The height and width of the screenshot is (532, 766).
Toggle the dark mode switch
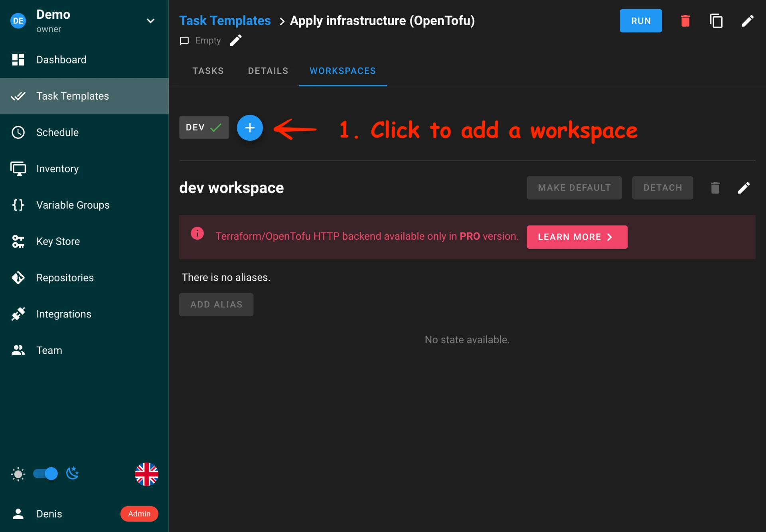pyautogui.click(x=45, y=474)
